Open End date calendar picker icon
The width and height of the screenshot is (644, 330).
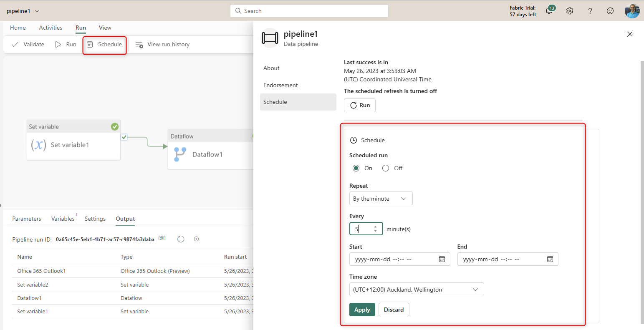click(550, 259)
